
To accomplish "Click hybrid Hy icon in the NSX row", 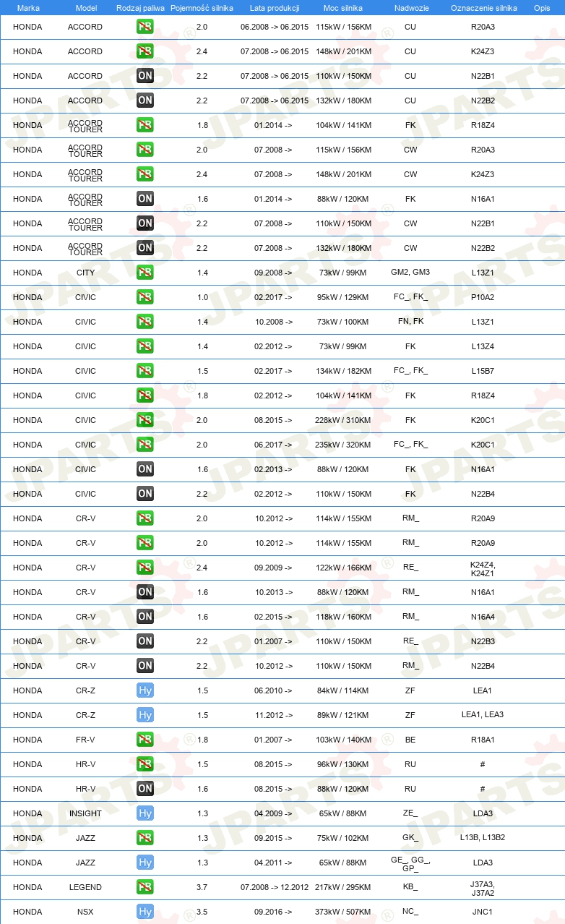I will pyautogui.click(x=145, y=912).
